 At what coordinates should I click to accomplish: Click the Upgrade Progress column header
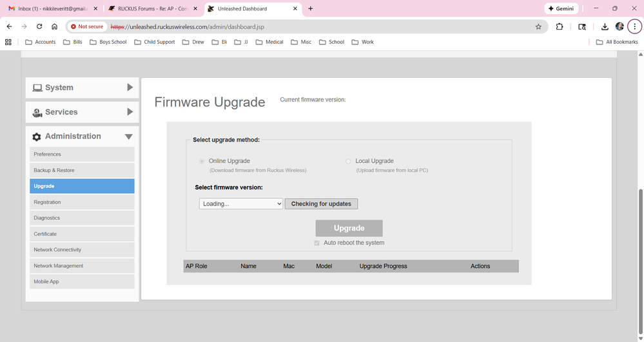(383, 266)
